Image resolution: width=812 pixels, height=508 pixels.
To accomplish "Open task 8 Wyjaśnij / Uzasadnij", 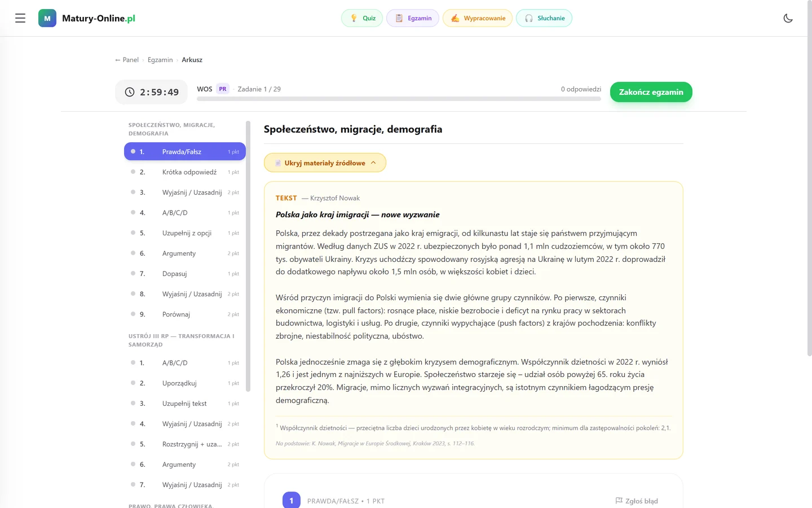I will point(185,294).
